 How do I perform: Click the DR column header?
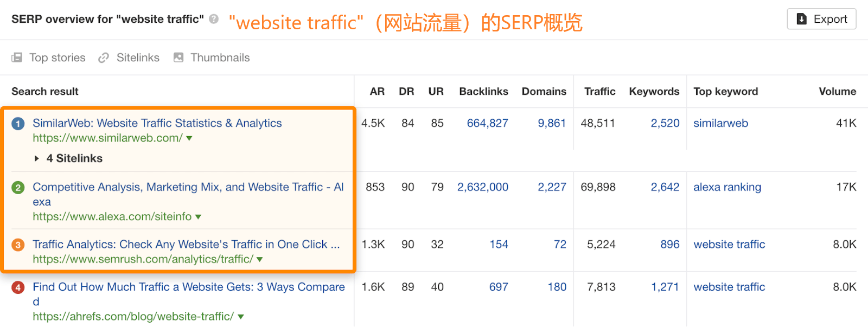(x=406, y=92)
